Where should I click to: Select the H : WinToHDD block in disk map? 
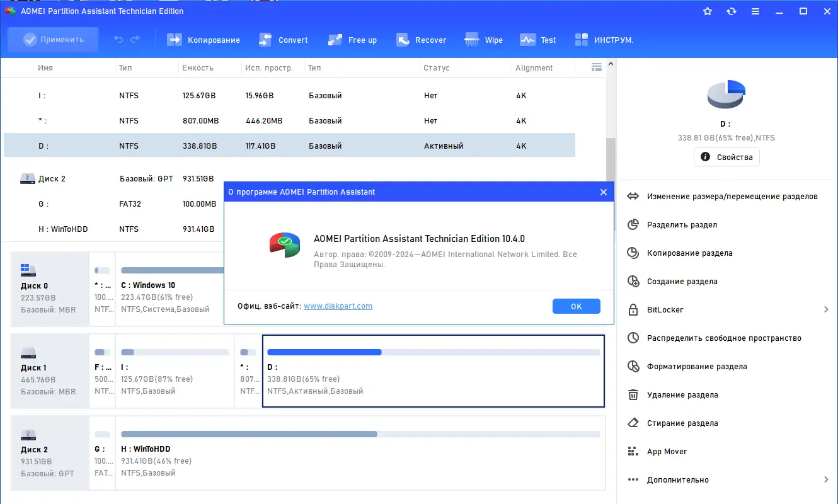click(360, 453)
